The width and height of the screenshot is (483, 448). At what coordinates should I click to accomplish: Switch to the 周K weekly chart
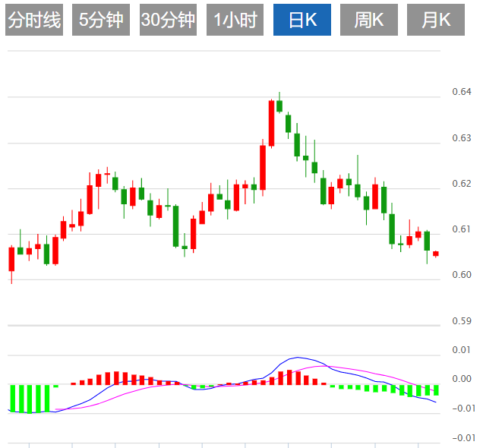(369, 20)
